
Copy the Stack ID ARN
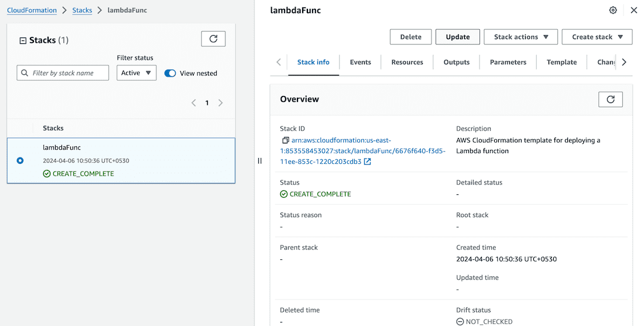tap(285, 140)
